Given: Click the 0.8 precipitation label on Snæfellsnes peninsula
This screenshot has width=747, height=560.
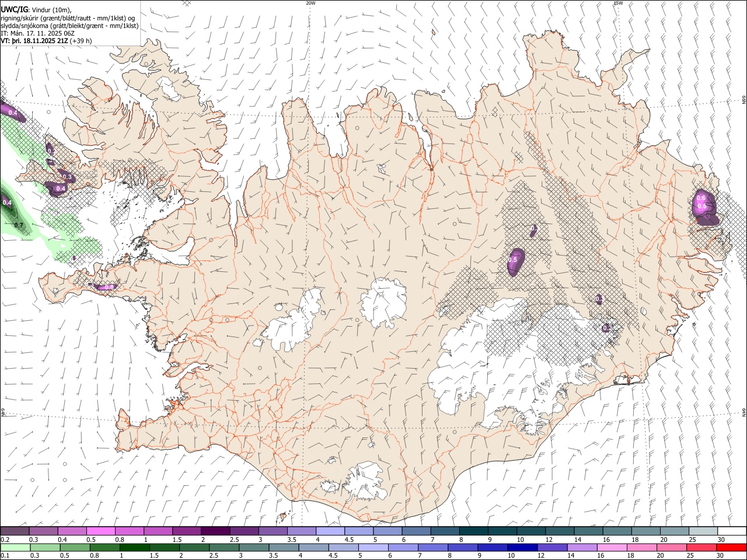Looking at the screenshot, I should point(109,287).
